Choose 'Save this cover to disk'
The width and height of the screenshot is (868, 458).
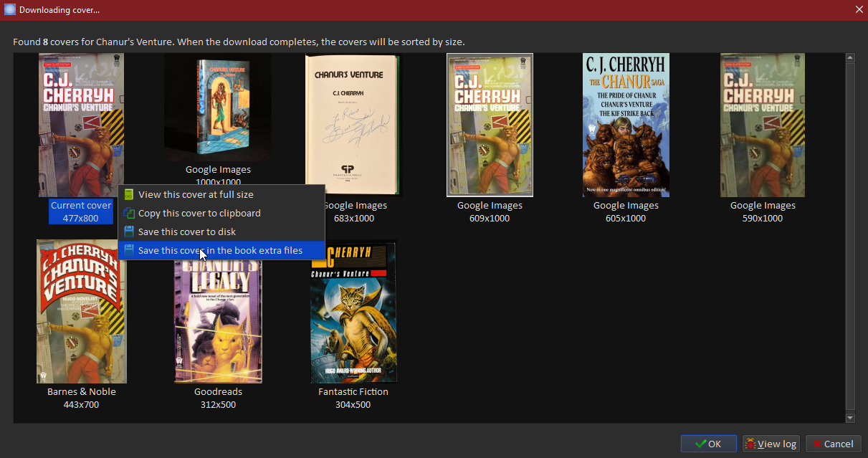pos(221,232)
